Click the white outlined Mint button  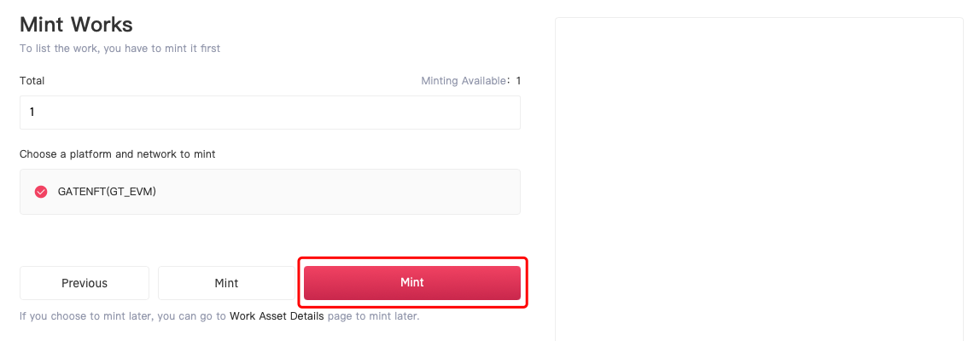pyautogui.click(x=226, y=283)
